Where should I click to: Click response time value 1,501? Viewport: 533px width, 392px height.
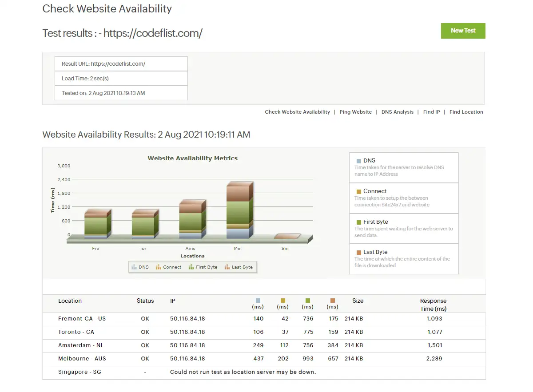point(434,345)
